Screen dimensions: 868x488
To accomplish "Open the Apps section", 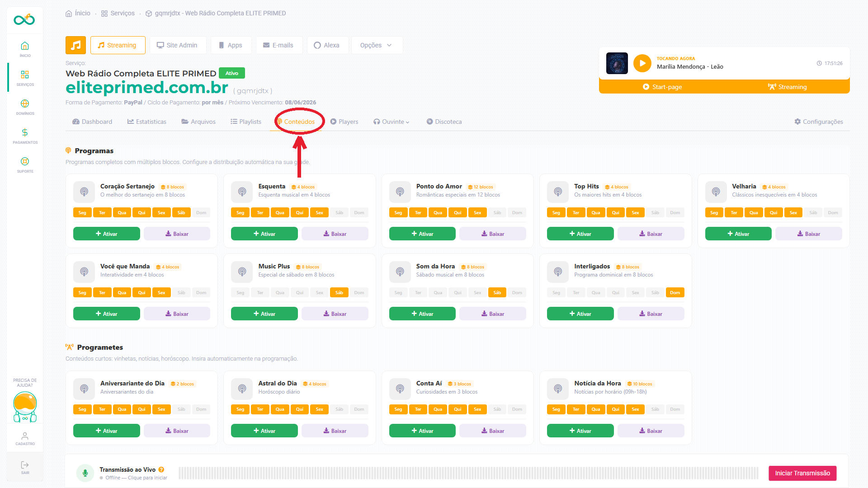I will tap(231, 45).
